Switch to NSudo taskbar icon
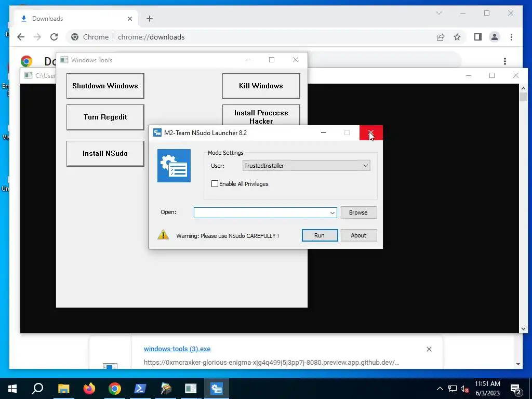Viewport: 532px width, 399px height. [x=217, y=389]
